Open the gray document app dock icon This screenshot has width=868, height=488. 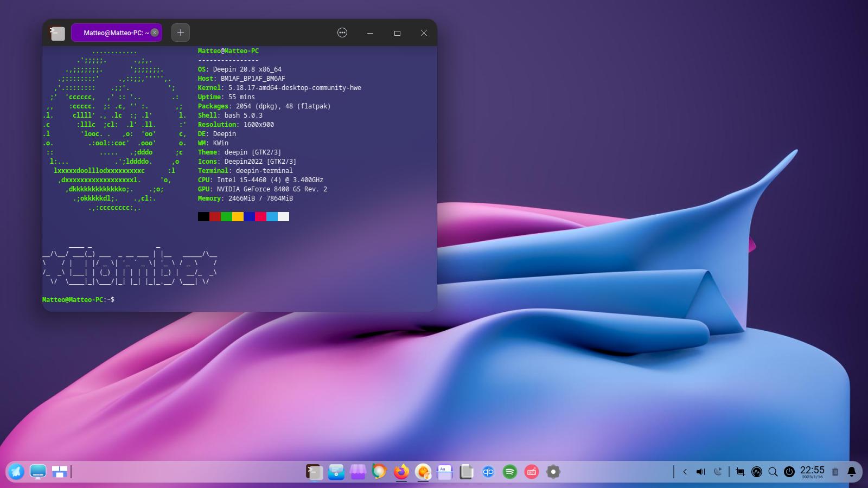click(x=466, y=472)
